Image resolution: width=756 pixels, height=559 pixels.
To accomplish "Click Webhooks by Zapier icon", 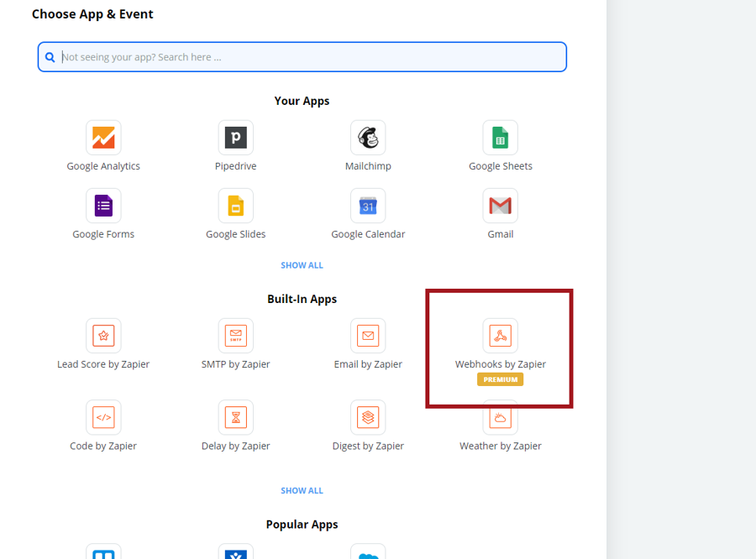I will [500, 336].
